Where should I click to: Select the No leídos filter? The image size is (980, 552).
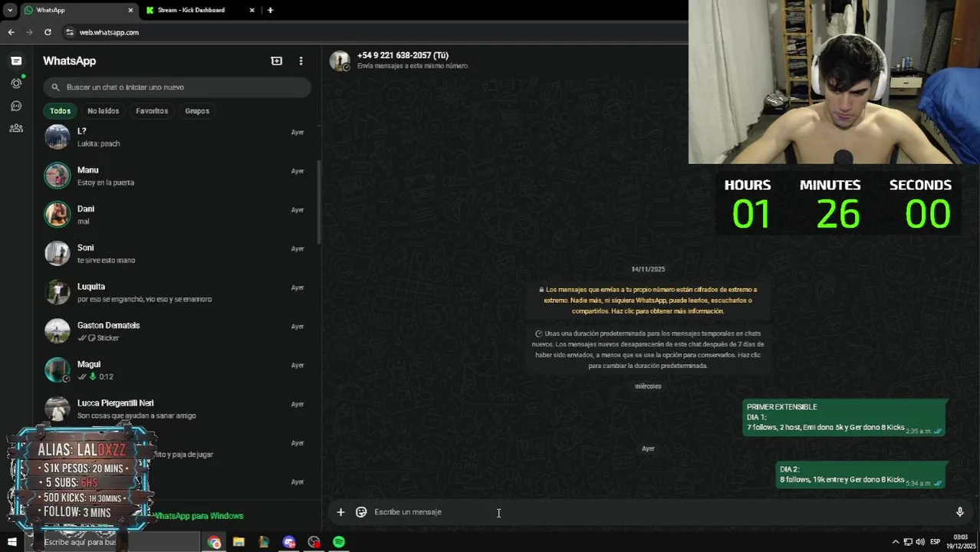pos(103,111)
